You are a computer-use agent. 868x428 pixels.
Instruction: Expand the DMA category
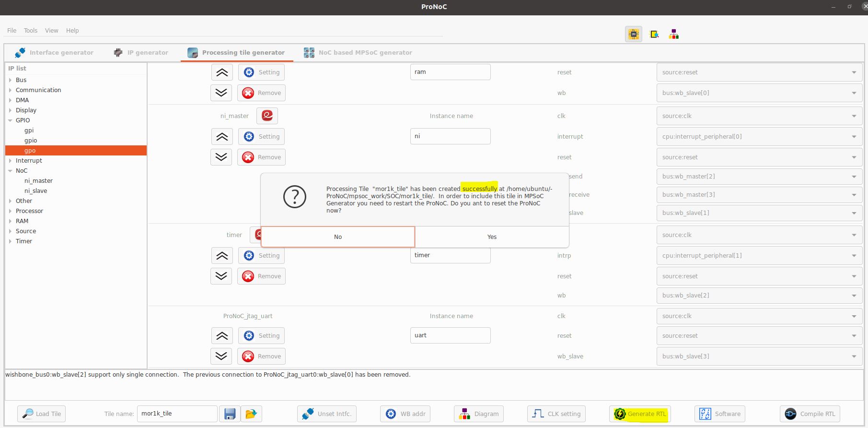click(10, 100)
